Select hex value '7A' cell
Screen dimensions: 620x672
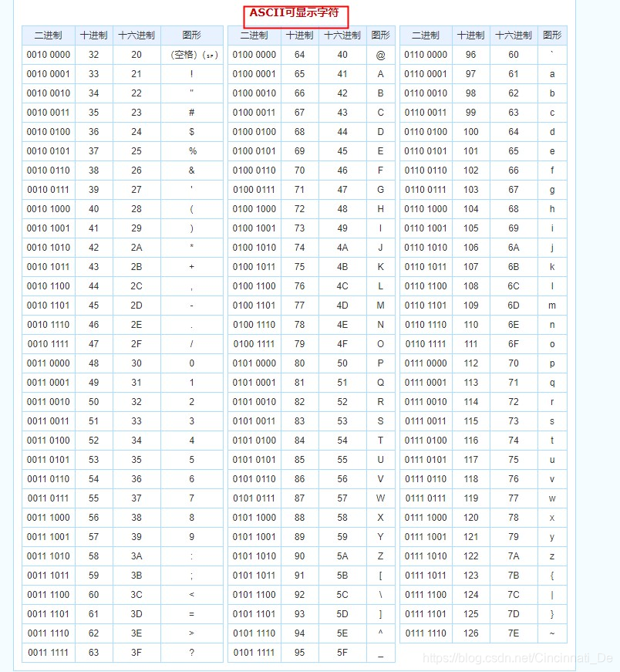pos(514,556)
